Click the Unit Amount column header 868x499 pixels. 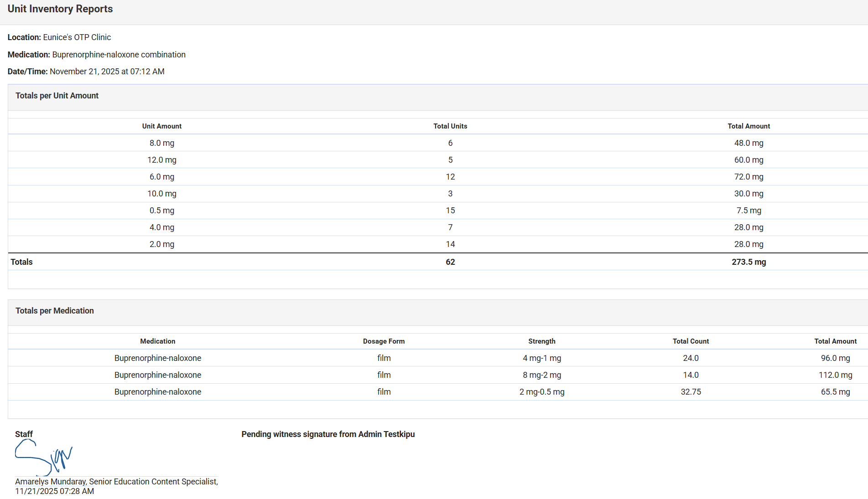(161, 126)
